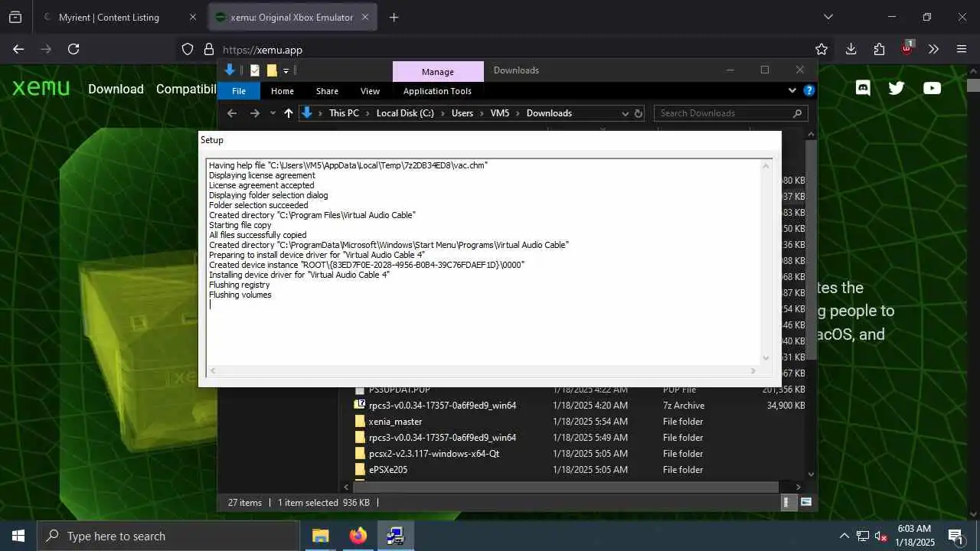Click the Setup log down scroll arrow
The width and height of the screenshot is (980, 551).
point(766,358)
